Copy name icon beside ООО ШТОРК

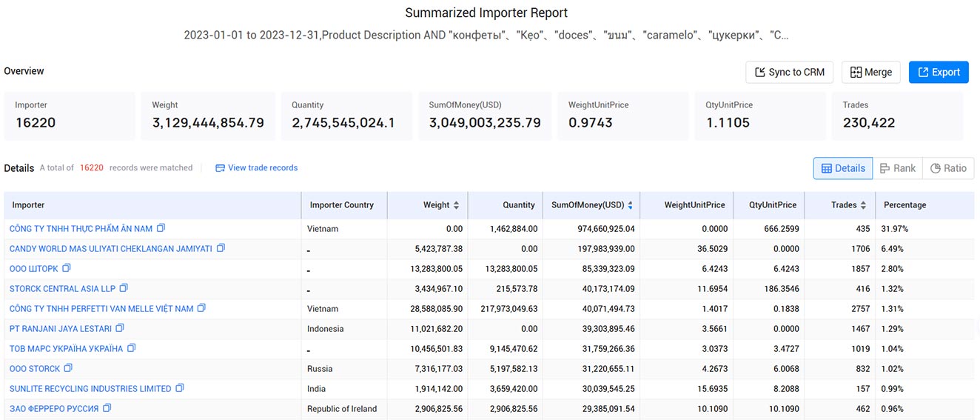pos(67,268)
